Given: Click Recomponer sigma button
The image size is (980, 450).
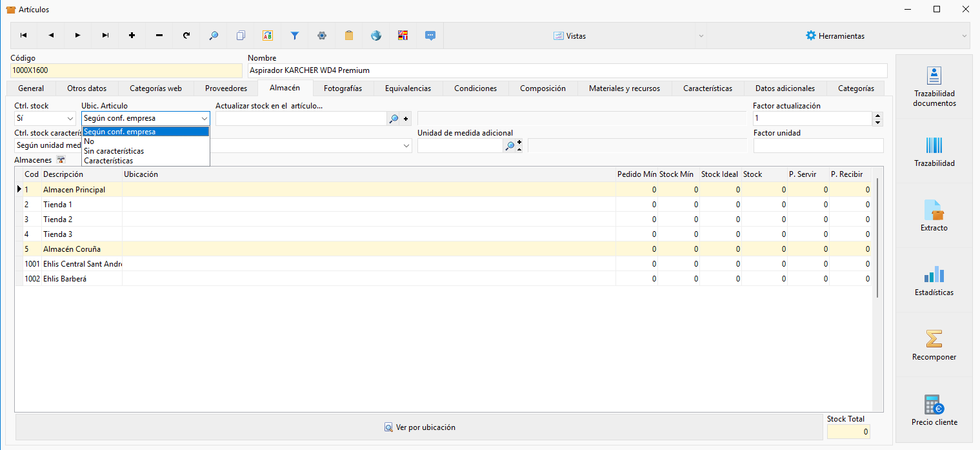Looking at the screenshot, I should (x=934, y=345).
